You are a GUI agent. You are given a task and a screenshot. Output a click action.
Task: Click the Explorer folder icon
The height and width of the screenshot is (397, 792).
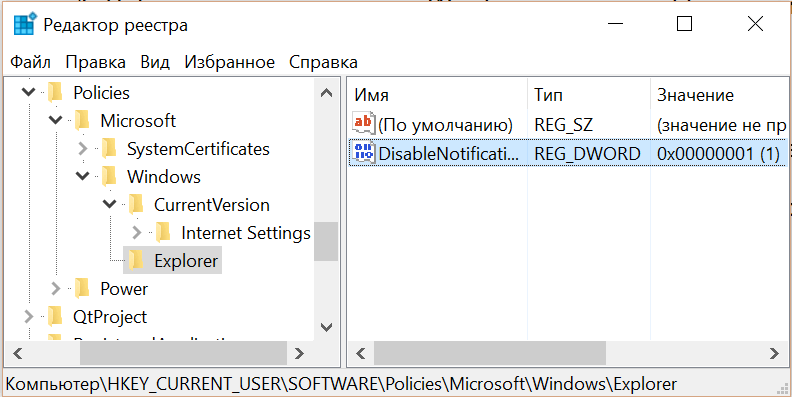point(136,261)
